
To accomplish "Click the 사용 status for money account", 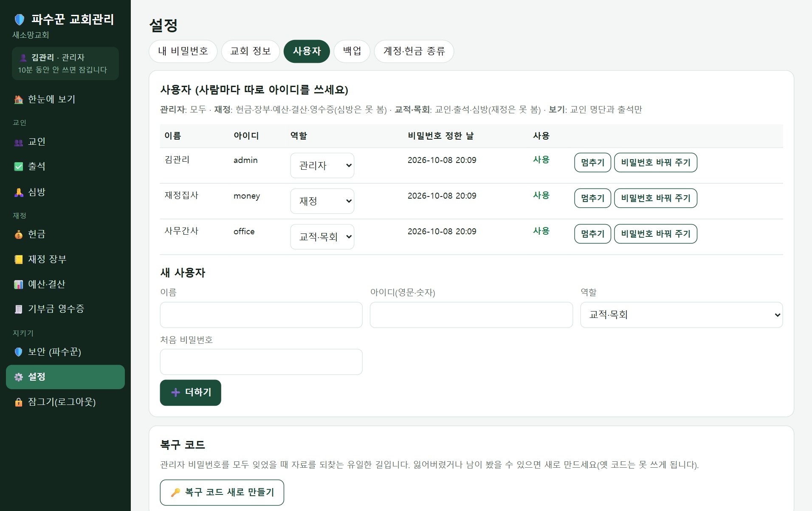I will coord(541,196).
